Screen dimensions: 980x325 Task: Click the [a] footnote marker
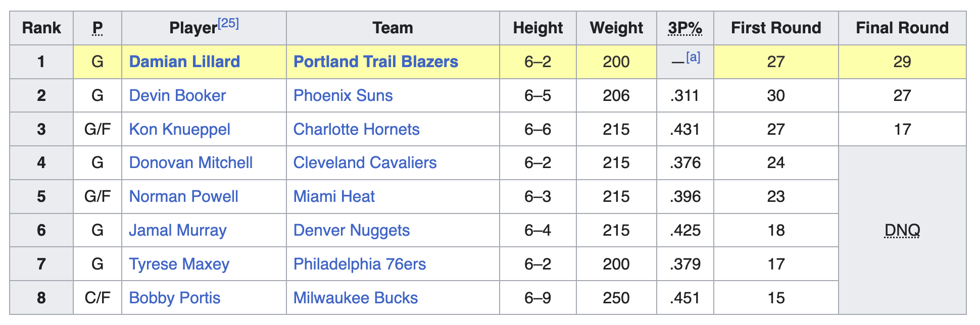(x=693, y=57)
